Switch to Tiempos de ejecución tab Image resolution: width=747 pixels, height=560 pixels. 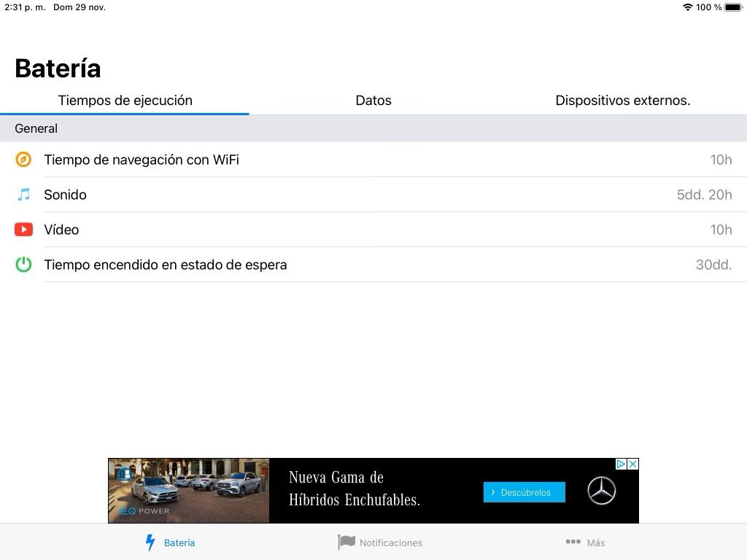coord(125,101)
